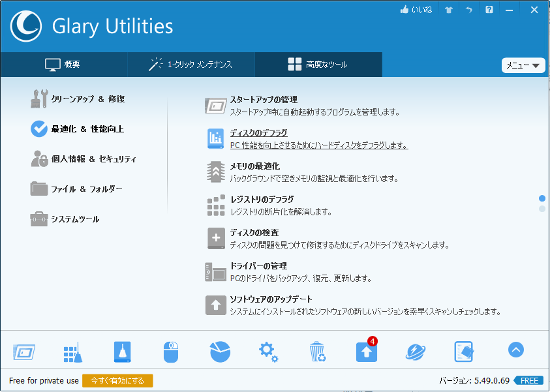Click the update icon with red badge 4
This screenshot has width=550, height=392.
click(367, 352)
